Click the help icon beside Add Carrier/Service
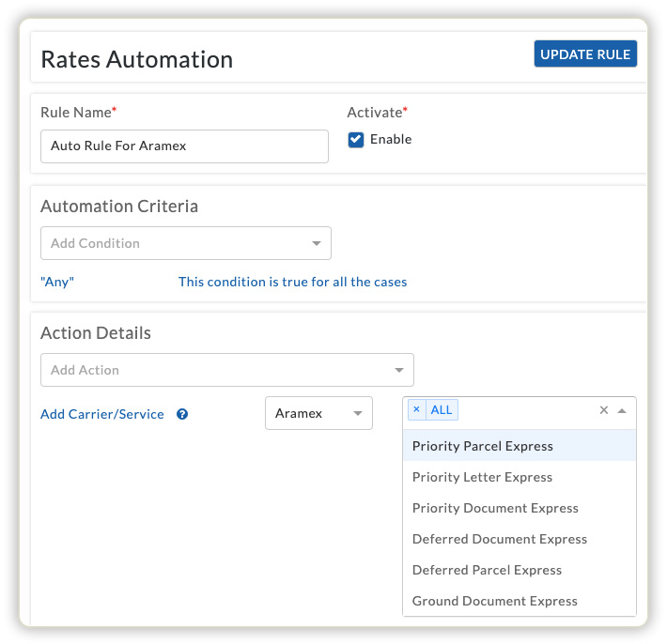Screen dimensions: 667x644 pos(182,414)
